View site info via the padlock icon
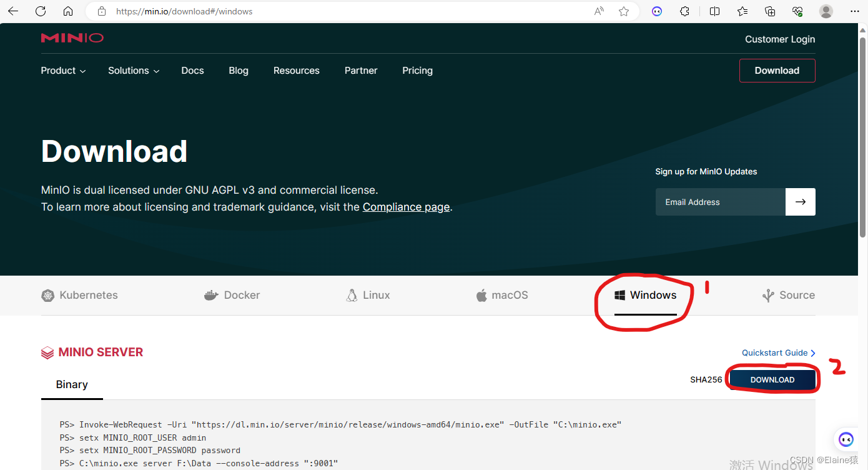 (x=103, y=11)
